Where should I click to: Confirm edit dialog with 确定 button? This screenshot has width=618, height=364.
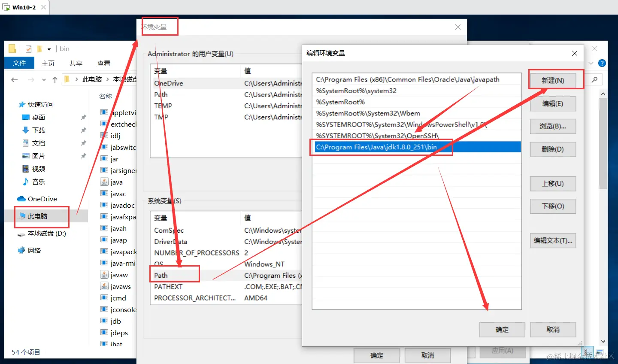tap(502, 330)
